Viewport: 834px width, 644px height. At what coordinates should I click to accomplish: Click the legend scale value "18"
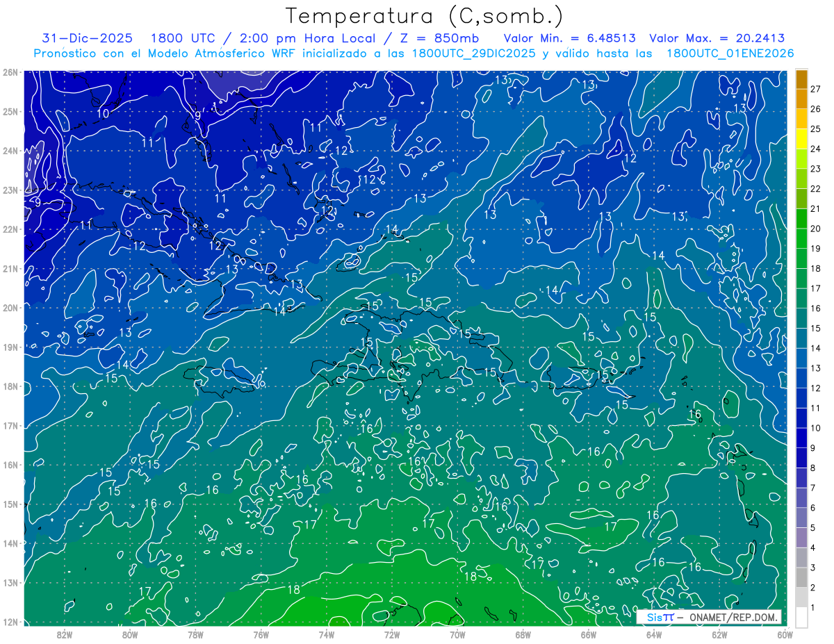(816, 268)
